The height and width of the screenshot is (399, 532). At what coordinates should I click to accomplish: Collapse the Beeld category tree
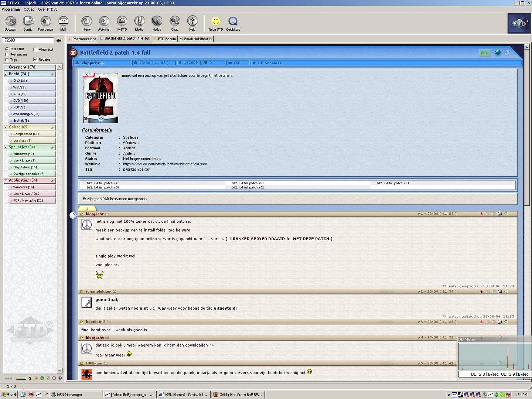coord(6,74)
